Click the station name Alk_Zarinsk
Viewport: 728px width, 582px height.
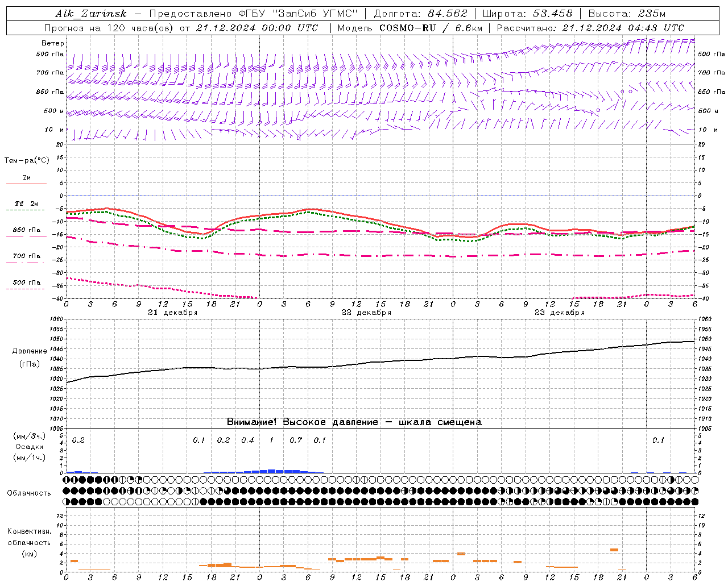[x=91, y=14]
